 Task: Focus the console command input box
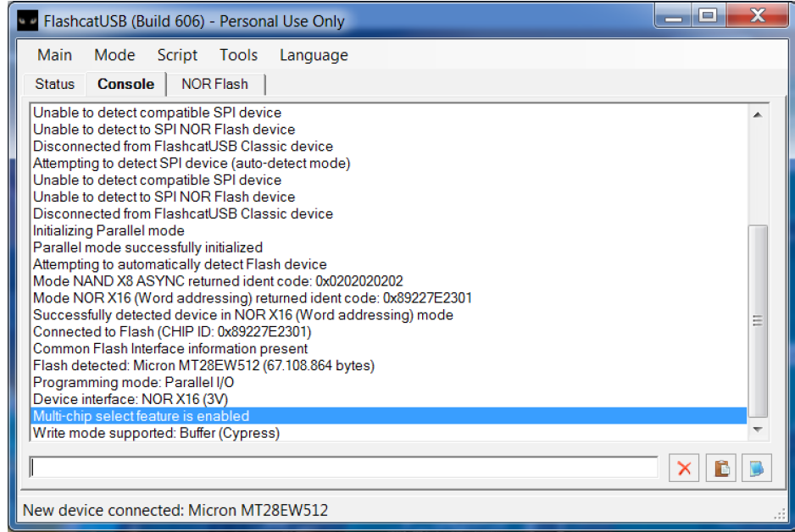pos(344,467)
